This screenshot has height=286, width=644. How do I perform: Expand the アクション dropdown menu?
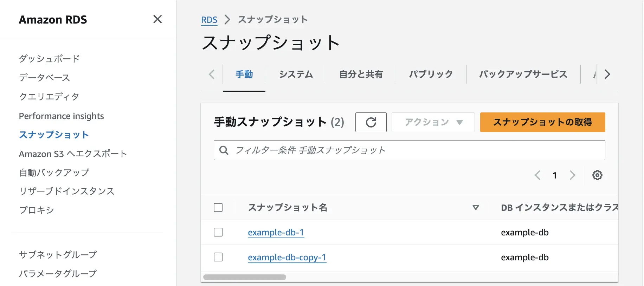tap(433, 122)
